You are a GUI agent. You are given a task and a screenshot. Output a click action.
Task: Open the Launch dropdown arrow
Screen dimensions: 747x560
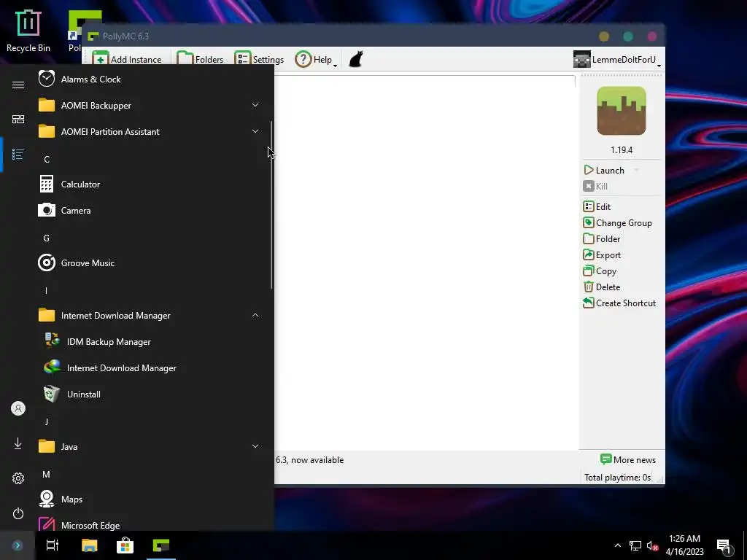tap(636, 170)
